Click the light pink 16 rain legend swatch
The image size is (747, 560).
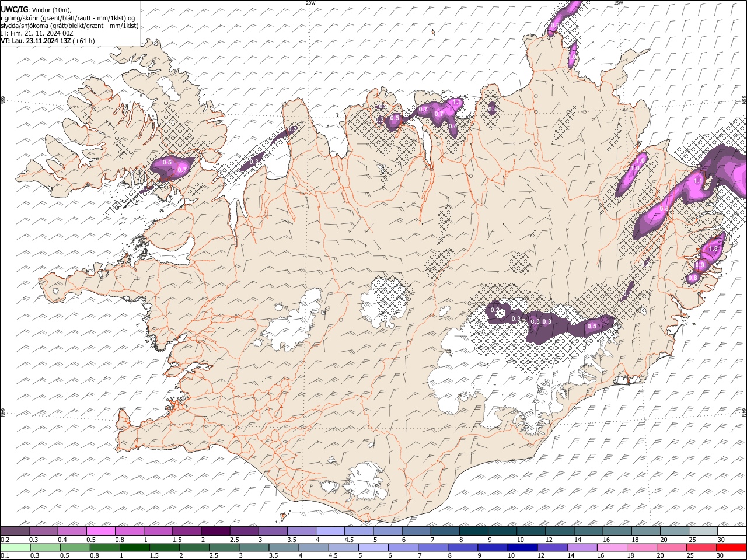pos(612,547)
